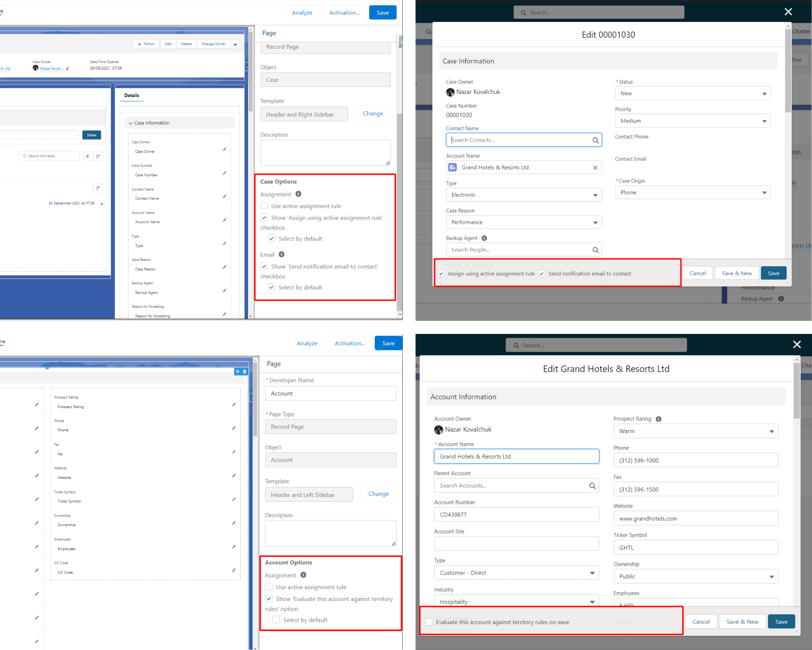The image size is (812, 650).
Task: Click the Email info icon in Case Options
Action: point(281,254)
